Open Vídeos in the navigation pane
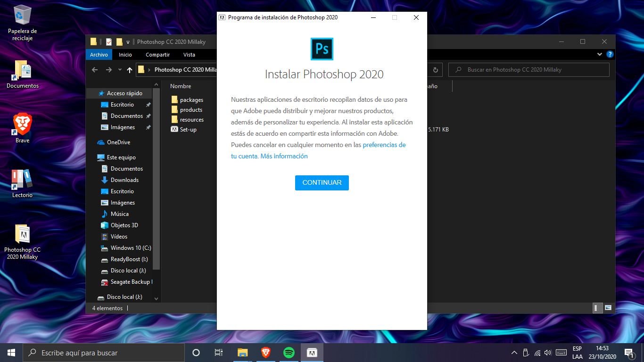 114,237
